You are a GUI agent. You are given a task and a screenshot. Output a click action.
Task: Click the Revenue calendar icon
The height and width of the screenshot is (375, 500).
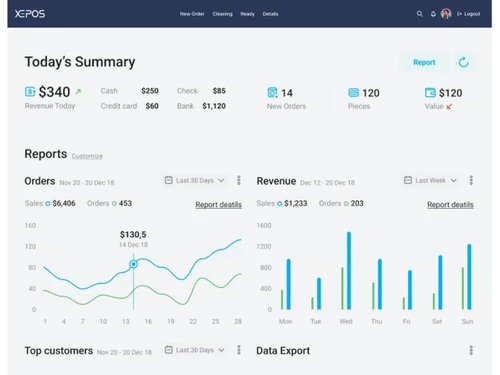click(408, 180)
